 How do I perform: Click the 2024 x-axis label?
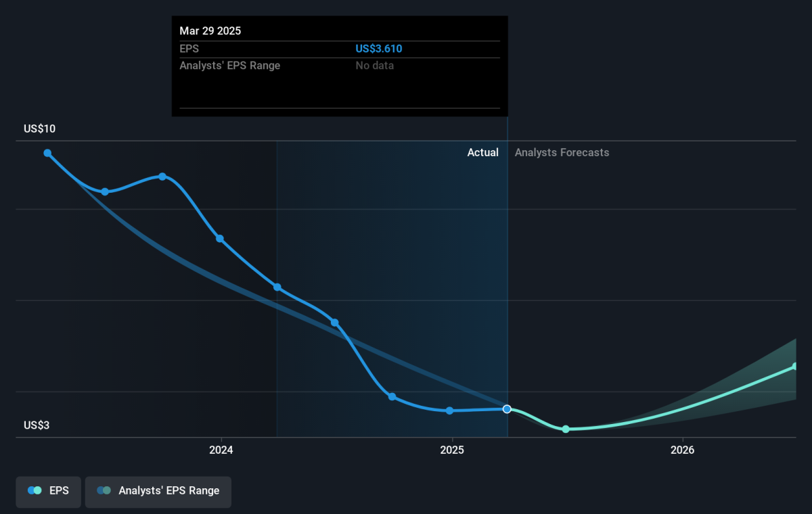[x=221, y=450]
